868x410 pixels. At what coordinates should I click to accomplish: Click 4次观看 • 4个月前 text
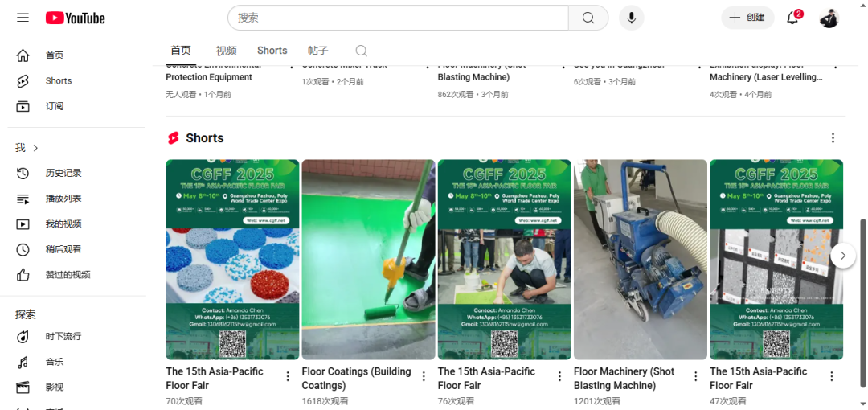point(741,95)
